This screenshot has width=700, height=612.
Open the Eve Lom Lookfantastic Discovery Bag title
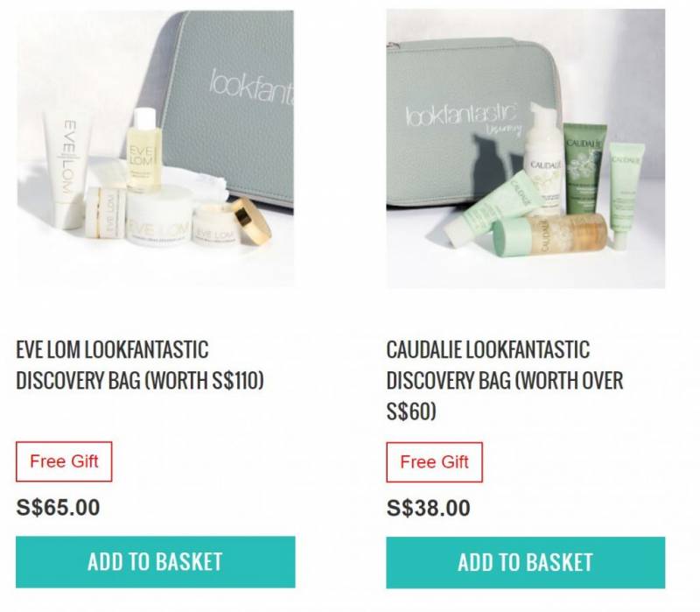tap(140, 365)
